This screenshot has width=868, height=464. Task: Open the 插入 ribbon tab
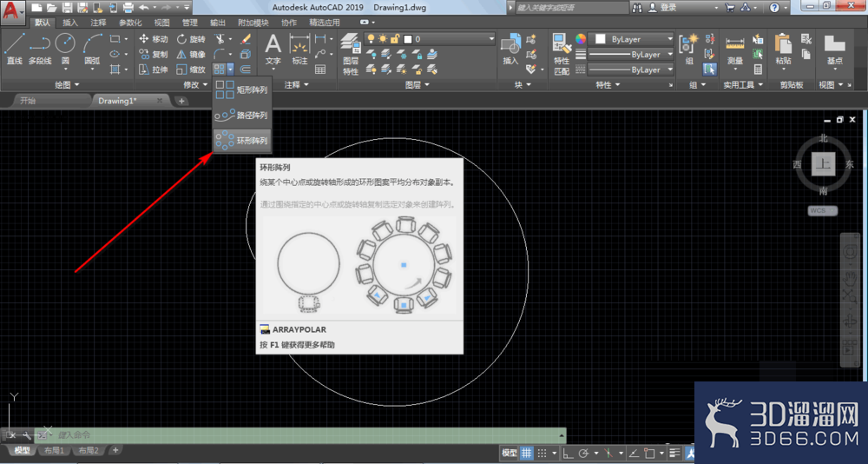pyautogui.click(x=70, y=23)
